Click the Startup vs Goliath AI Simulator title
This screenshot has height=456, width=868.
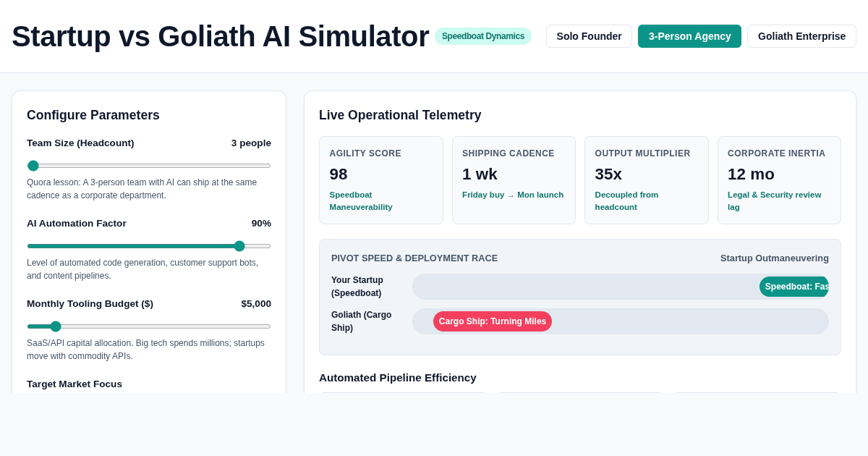tap(221, 36)
